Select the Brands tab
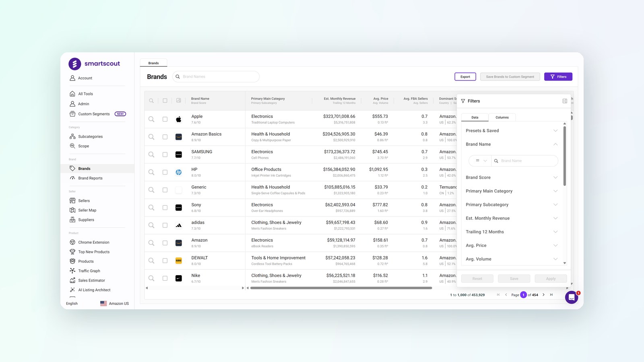Image resolution: width=644 pixels, height=362 pixels. pos(153,63)
